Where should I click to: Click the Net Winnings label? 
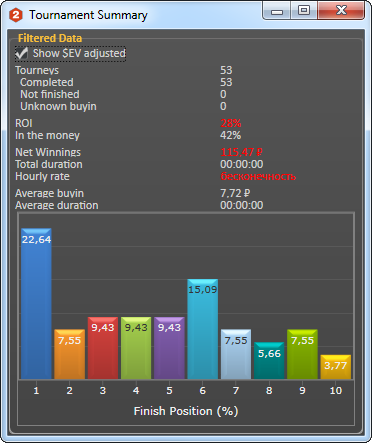(48, 152)
